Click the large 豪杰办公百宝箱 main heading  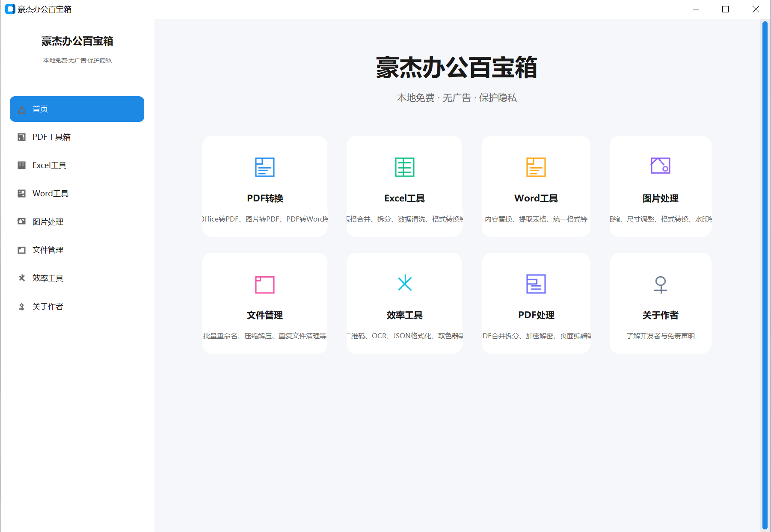(x=457, y=68)
